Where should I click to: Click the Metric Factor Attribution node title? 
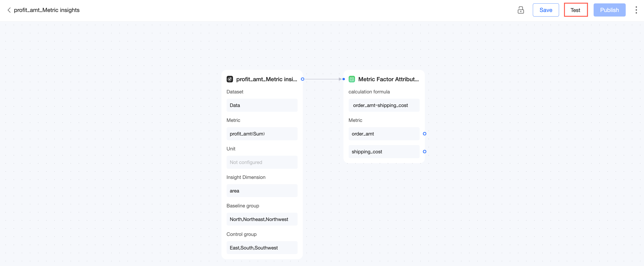point(388,79)
